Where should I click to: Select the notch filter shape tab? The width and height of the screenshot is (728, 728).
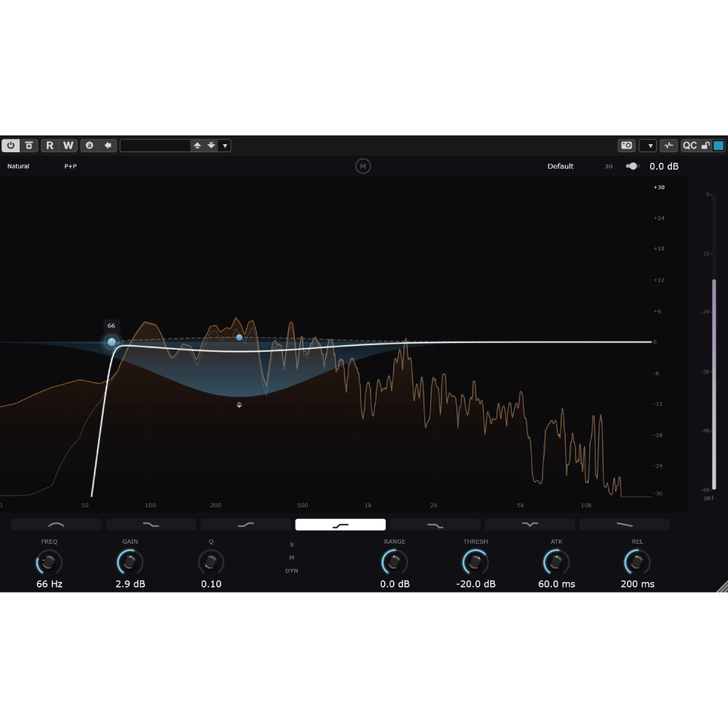click(x=530, y=524)
